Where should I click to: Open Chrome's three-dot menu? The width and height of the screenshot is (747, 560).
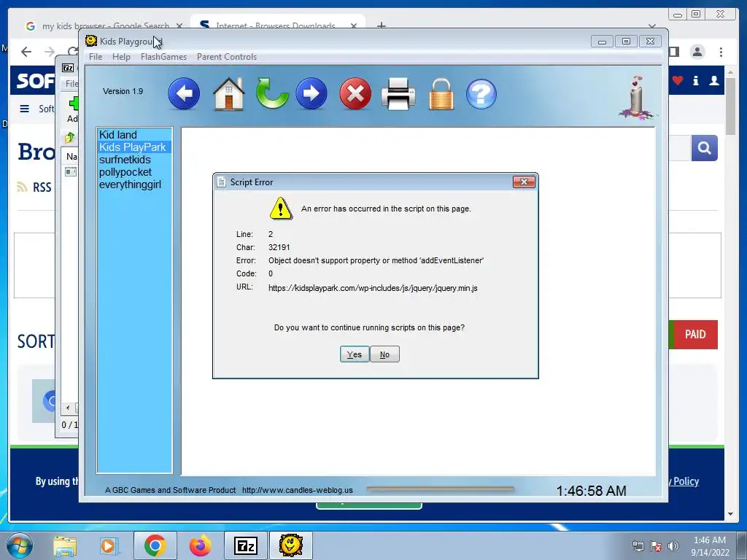pos(721,52)
